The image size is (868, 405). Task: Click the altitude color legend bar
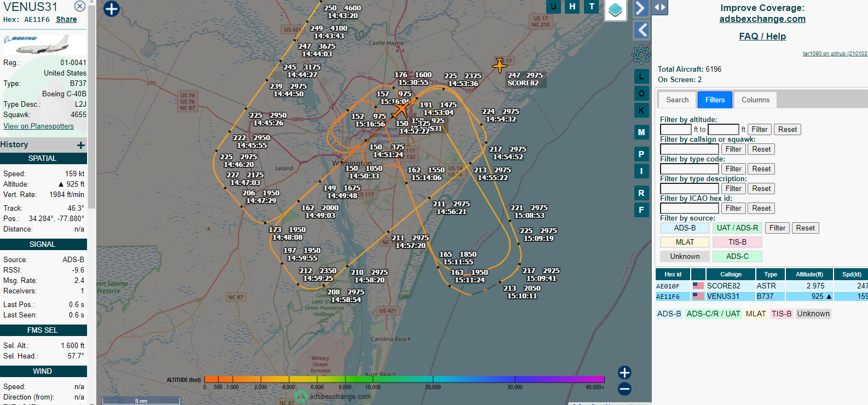click(x=404, y=379)
